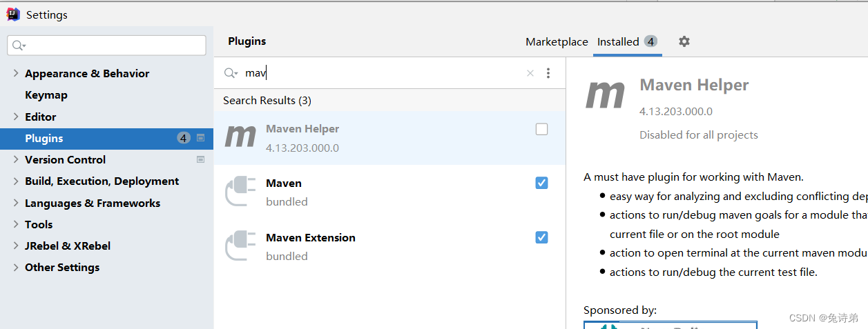Expand the Tools settings node
Image resolution: width=868 pixels, height=329 pixels.
(x=16, y=224)
